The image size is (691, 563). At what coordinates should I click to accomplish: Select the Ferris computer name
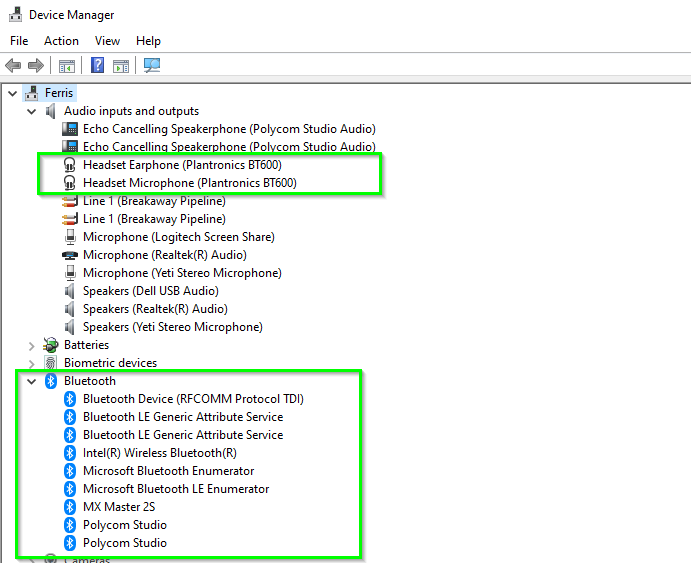click(x=59, y=93)
